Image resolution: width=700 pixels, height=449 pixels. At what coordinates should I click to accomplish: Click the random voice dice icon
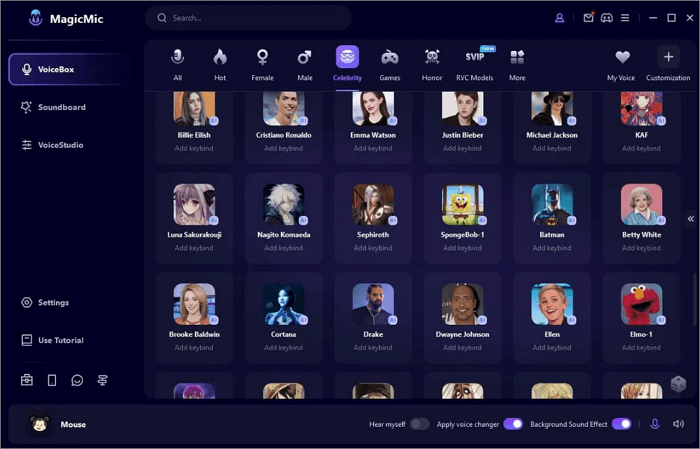point(678,385)
